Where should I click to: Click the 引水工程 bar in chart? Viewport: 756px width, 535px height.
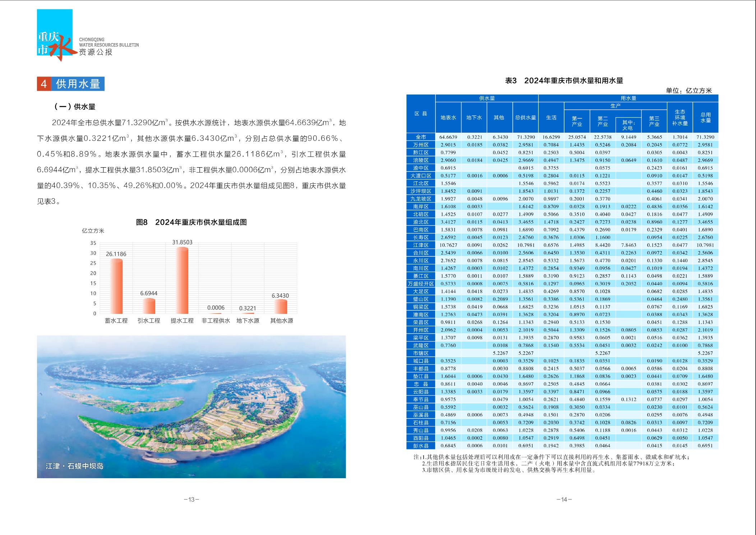149,306
